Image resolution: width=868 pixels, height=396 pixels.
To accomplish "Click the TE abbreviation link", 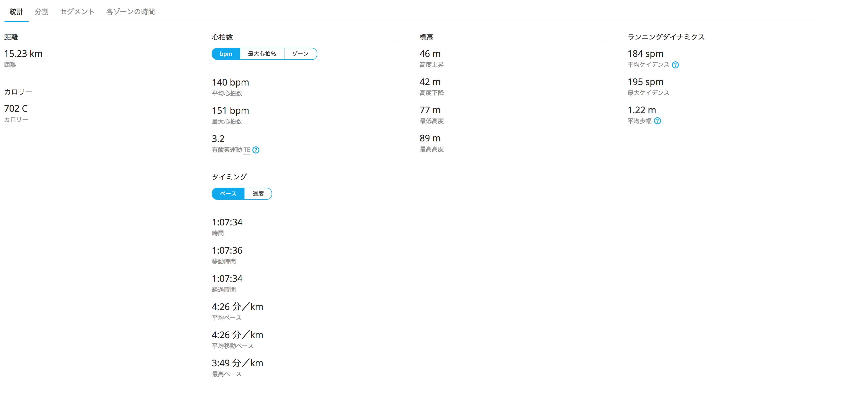I will (247, 150).
